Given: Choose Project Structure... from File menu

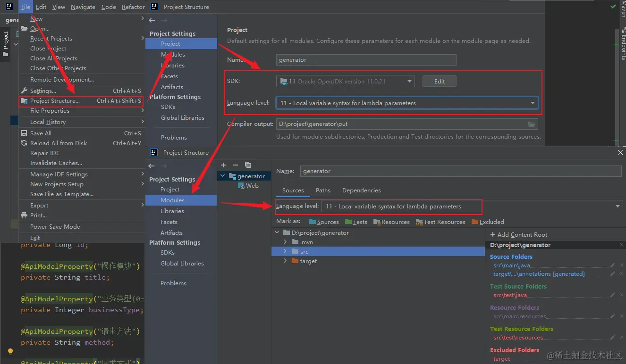Looking at the screenshot, I should pyautogui.click(x=81, y=100).
